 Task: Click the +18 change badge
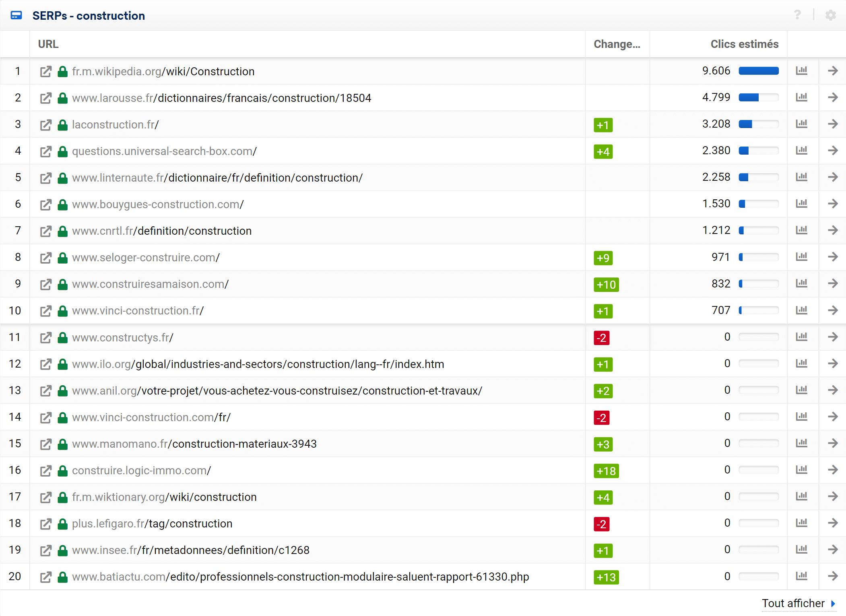coord(606,471)
